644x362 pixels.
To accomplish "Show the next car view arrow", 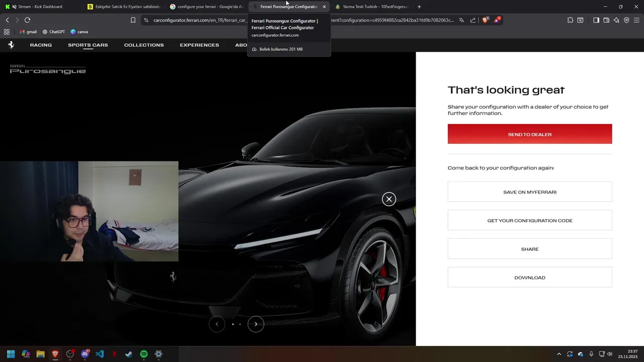I will pyautogui.click(x=256, y=324).
